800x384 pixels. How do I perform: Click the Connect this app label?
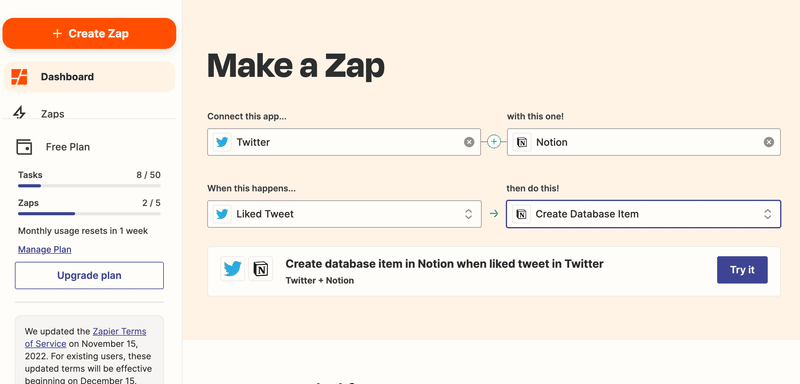click(247, 117)
